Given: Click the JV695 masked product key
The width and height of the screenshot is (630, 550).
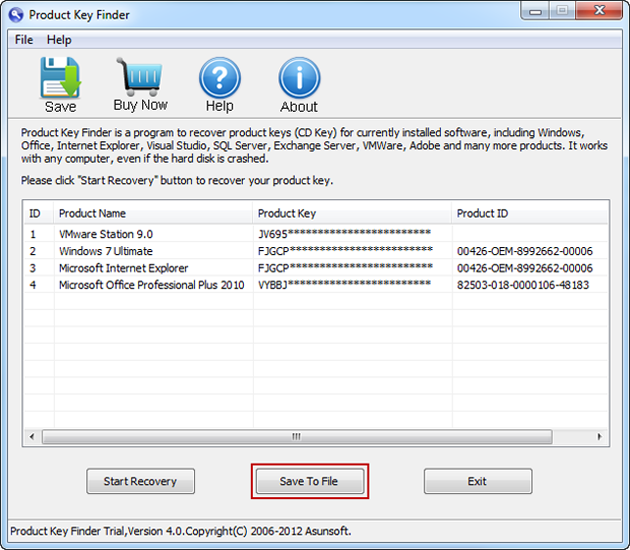Looking at the screenshot, I should 344,234.
